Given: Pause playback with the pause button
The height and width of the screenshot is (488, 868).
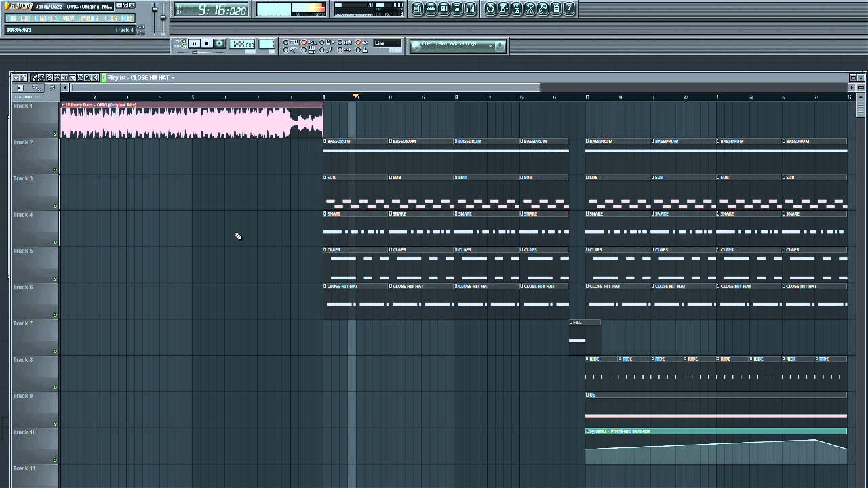Looking at the screenshot, I should coord(195,43).
